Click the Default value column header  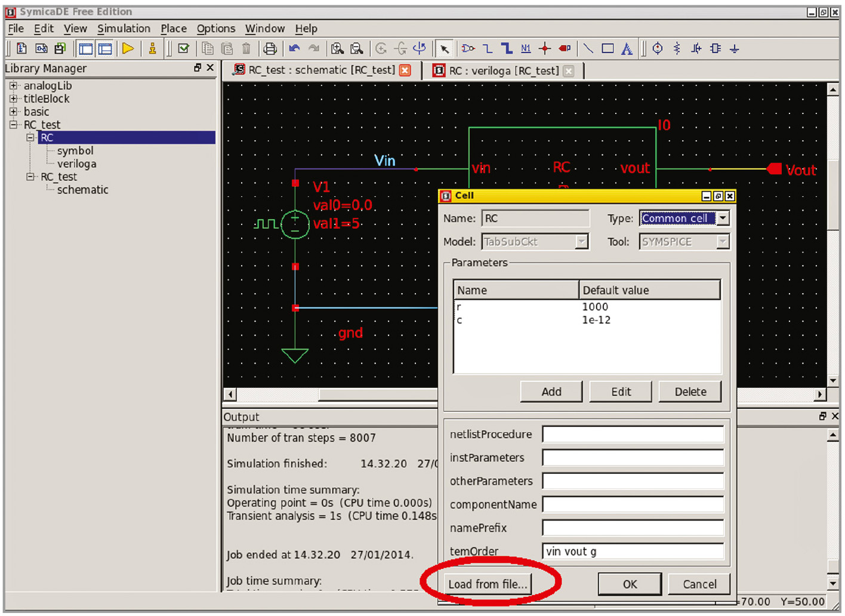click(649, 290)
